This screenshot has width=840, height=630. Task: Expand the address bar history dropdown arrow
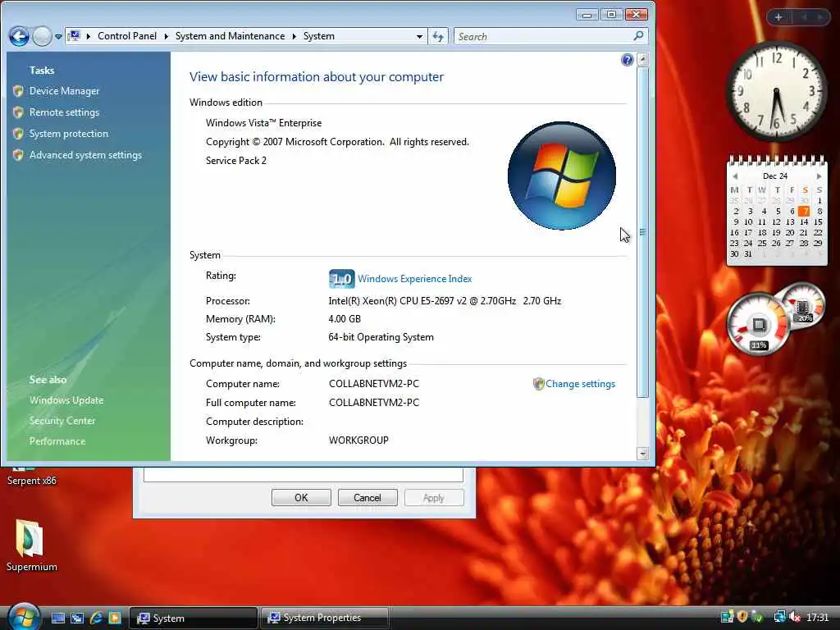tap(419, 36)
